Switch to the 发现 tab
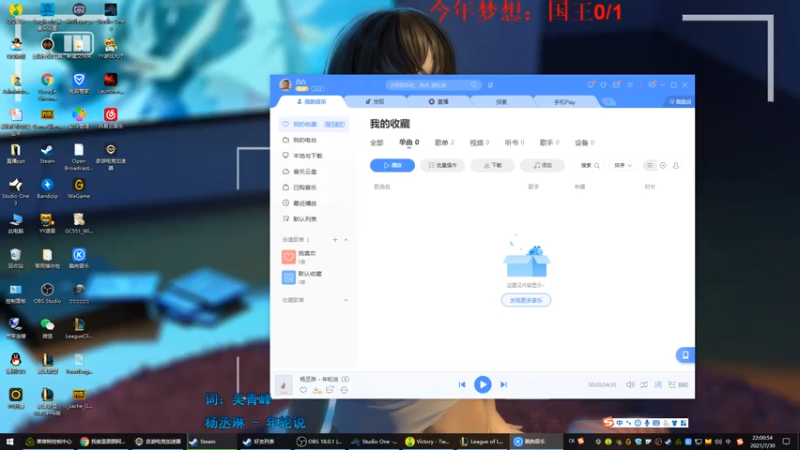Image resolution: width=800 pixels, height=450 pixels. point(375,102)
